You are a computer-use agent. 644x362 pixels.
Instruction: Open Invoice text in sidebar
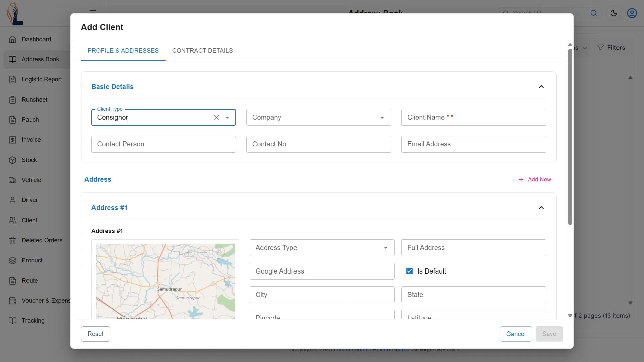31,140
